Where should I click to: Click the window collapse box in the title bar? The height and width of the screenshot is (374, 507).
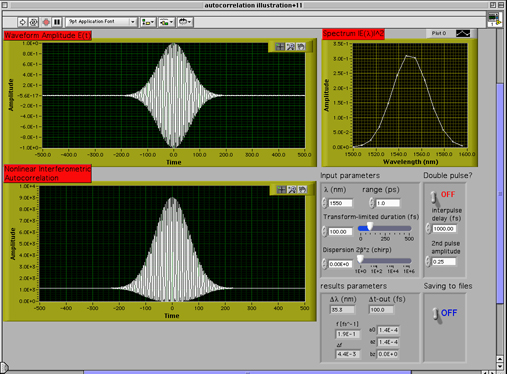point(501,5)
